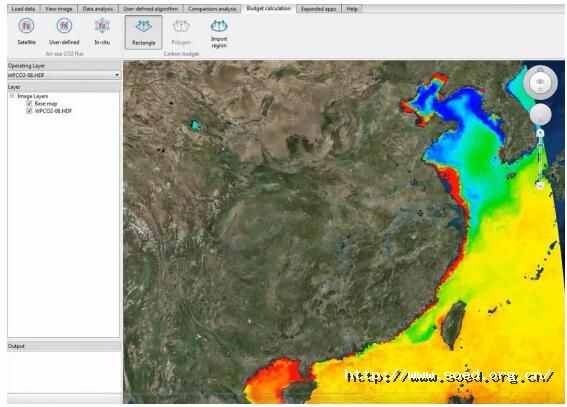The width and height of the screenshot is (567, 407).
Task: Open the Help tab
Action: coord(352,9)
